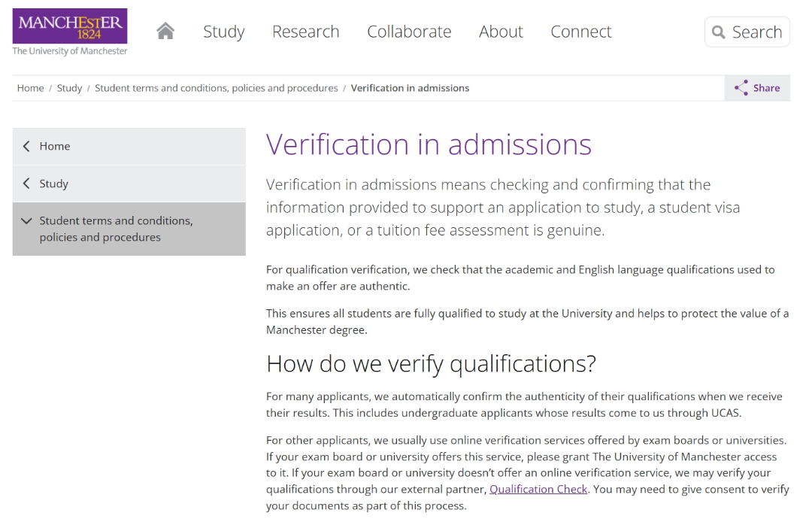
Task: Click 'The University of Manchester' logo caption
Action: [70, 50]
